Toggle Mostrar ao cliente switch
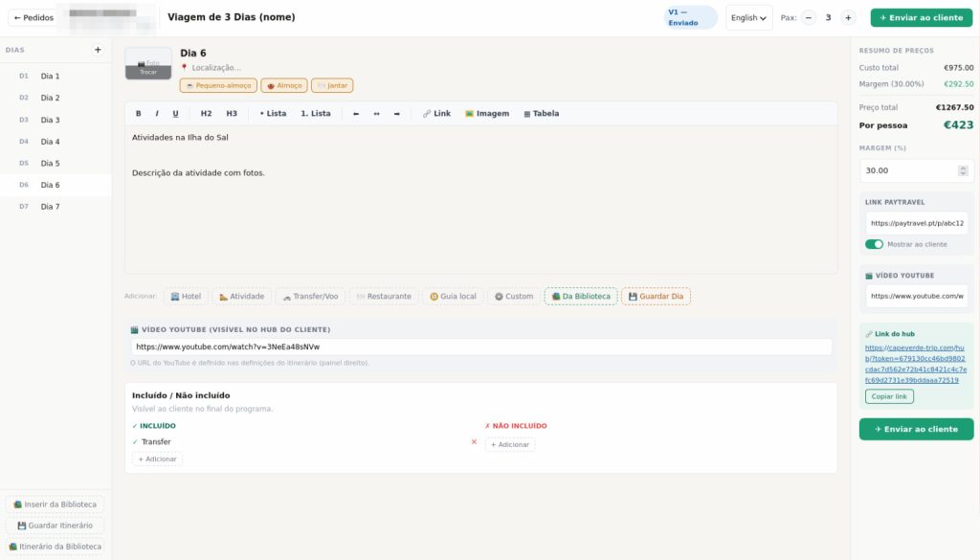This screenshot has width=980, height=560. (x=874, y=244)
